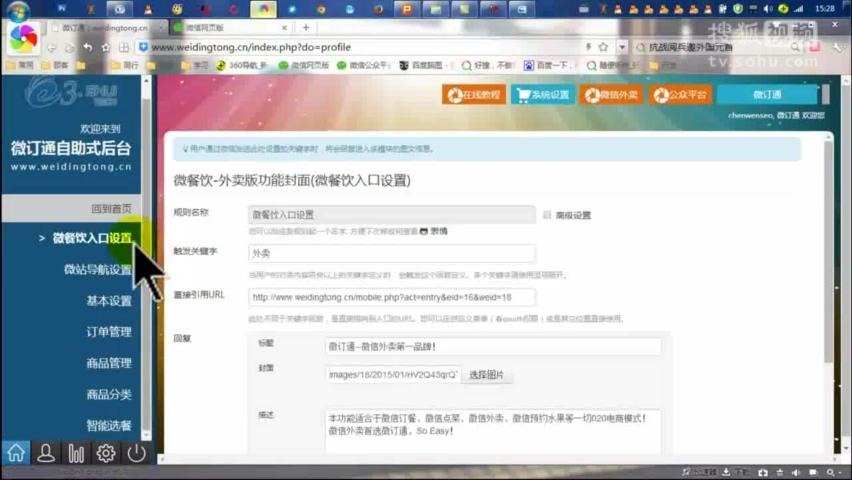Viewport: 852px width, 480px height.
Task: Expand the address bar dropdown arrow
Action: (622, 47)
